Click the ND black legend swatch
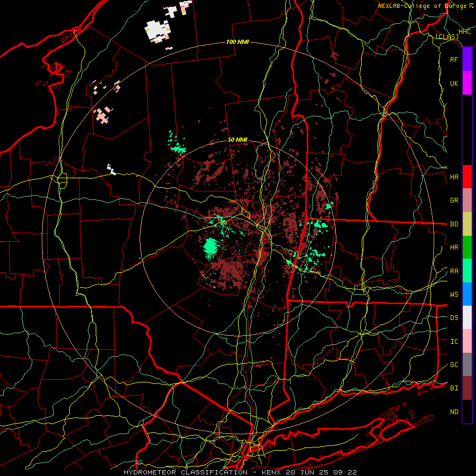 [467, 411]
